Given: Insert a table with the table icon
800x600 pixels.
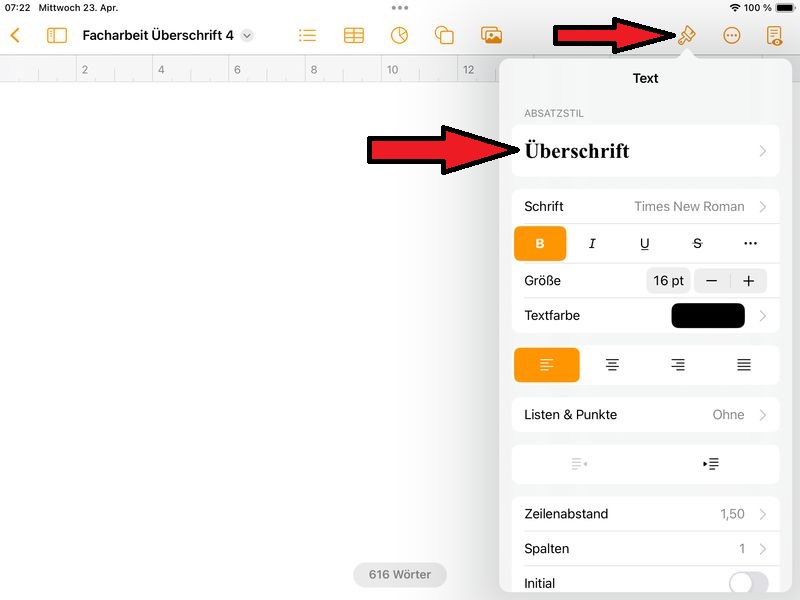Looking at the screenshot, I should 354,35.
